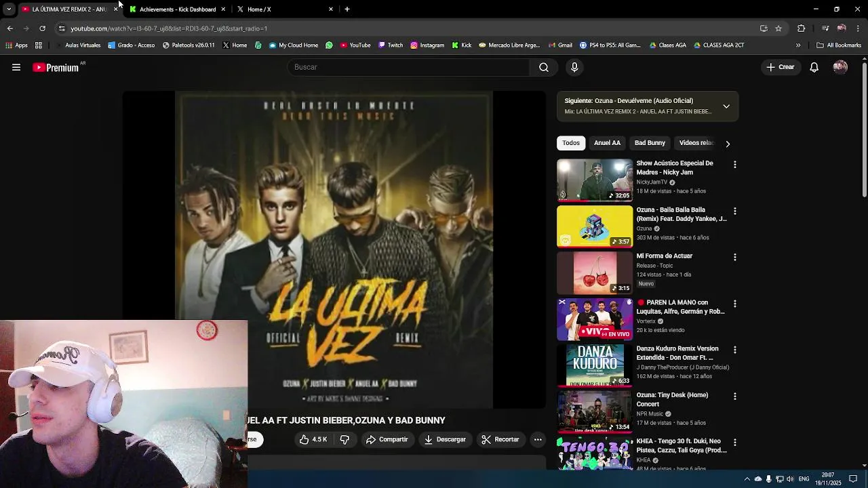This screenshot has height=488, width=868.
Task: Open the YouTube bookmark
Action: (x=355, y=45)
